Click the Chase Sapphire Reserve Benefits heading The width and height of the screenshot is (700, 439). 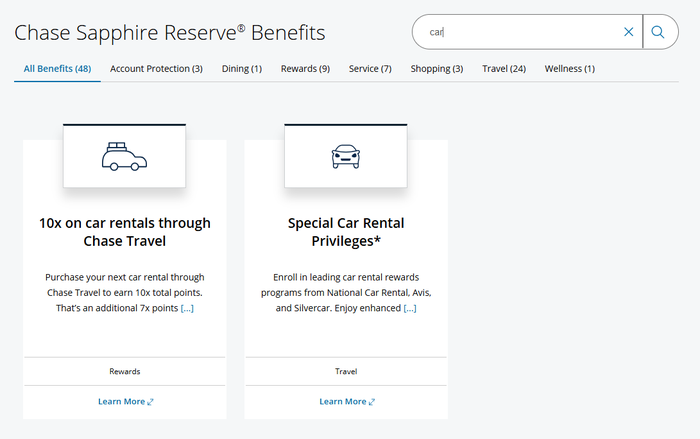[x=170, y=33]
